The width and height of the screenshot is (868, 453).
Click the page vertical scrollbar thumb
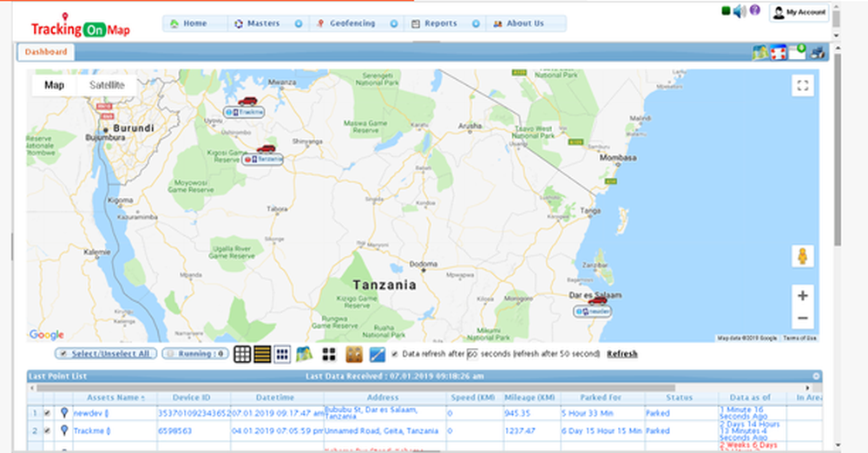[838, 149]
